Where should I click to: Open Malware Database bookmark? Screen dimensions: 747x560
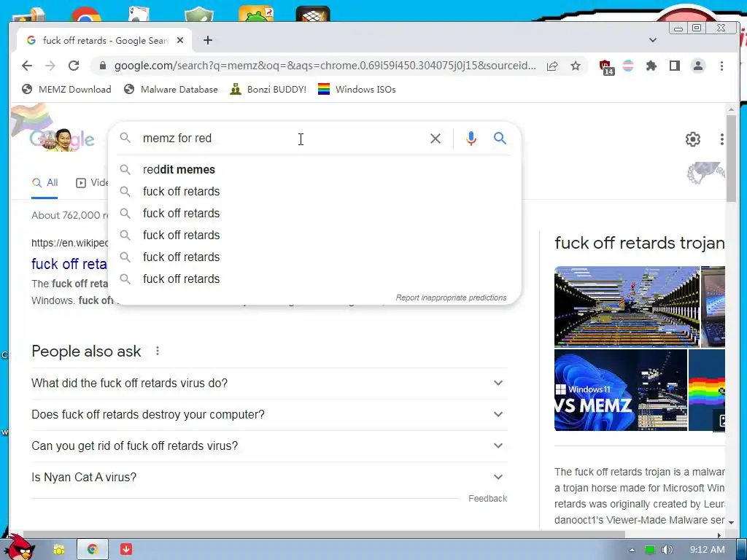coord(171,90)
